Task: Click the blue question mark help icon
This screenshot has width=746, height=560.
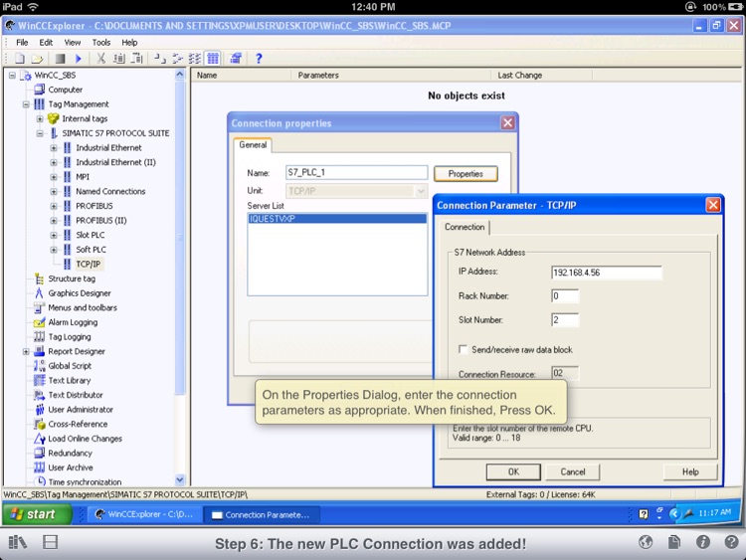Action: (x=259, y=59)
